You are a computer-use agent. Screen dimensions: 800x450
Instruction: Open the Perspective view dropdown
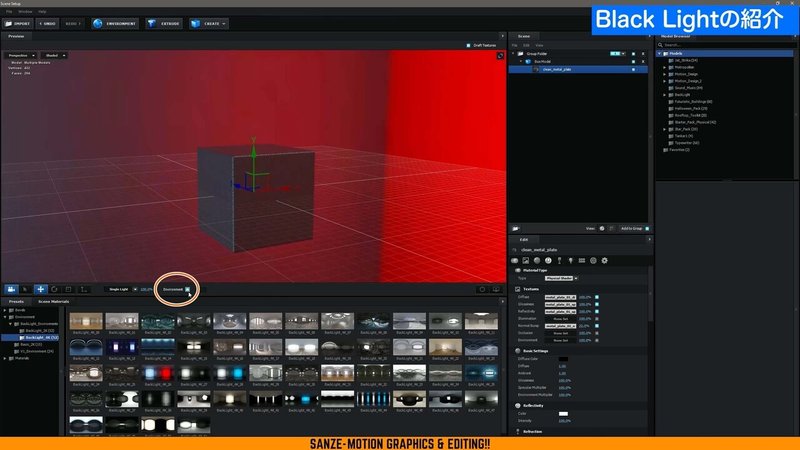point(21,55)
